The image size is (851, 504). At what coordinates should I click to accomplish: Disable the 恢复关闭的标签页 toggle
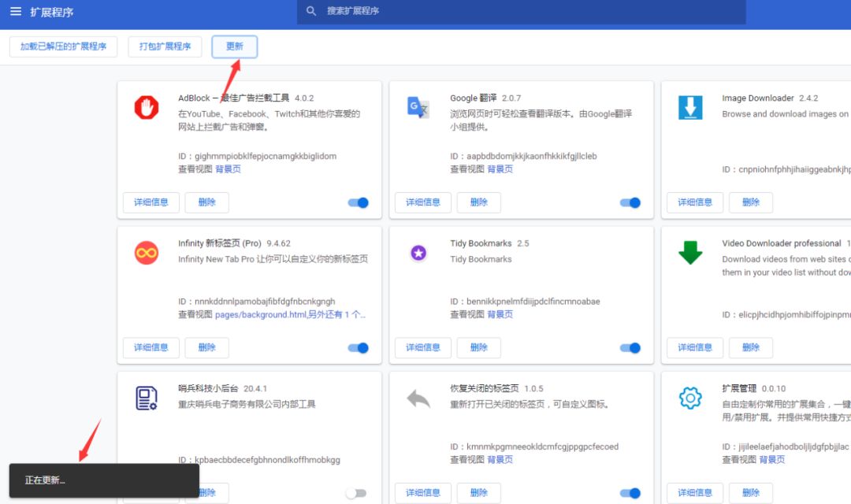(630, 493)
